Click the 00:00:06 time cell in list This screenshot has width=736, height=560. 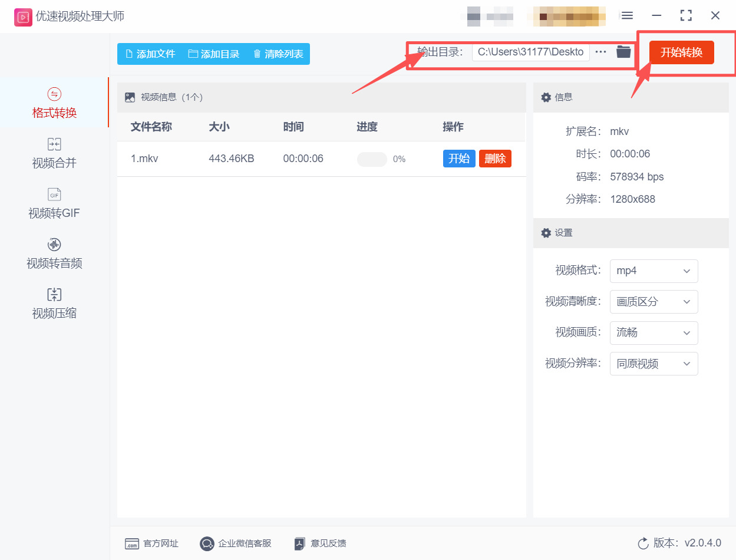[303, 159]
